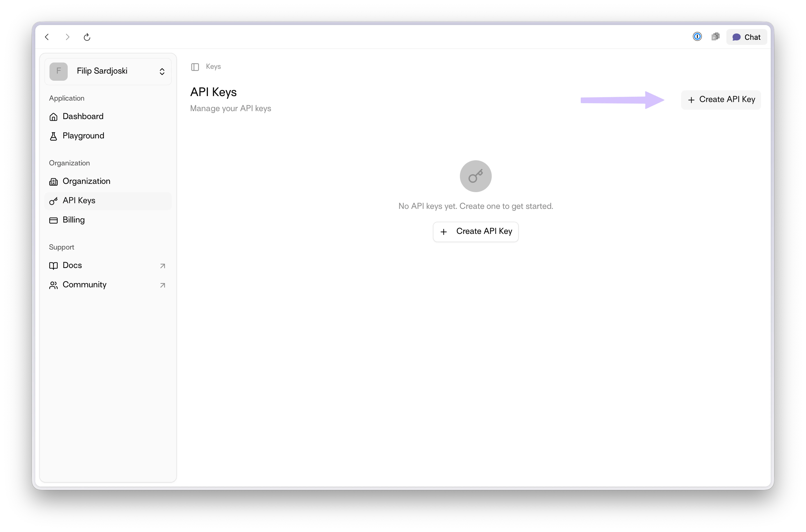Open the Dashboard sidebar item
The image size is (806, 532).
point(108,117)
